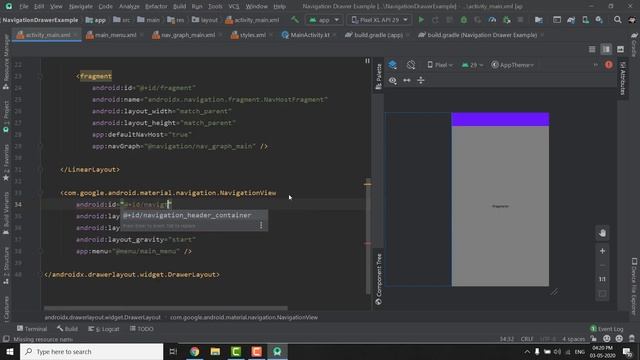Click the 4 spaces indent setting
The height and width of the screenshot is (360, 640).
(573, 339)
